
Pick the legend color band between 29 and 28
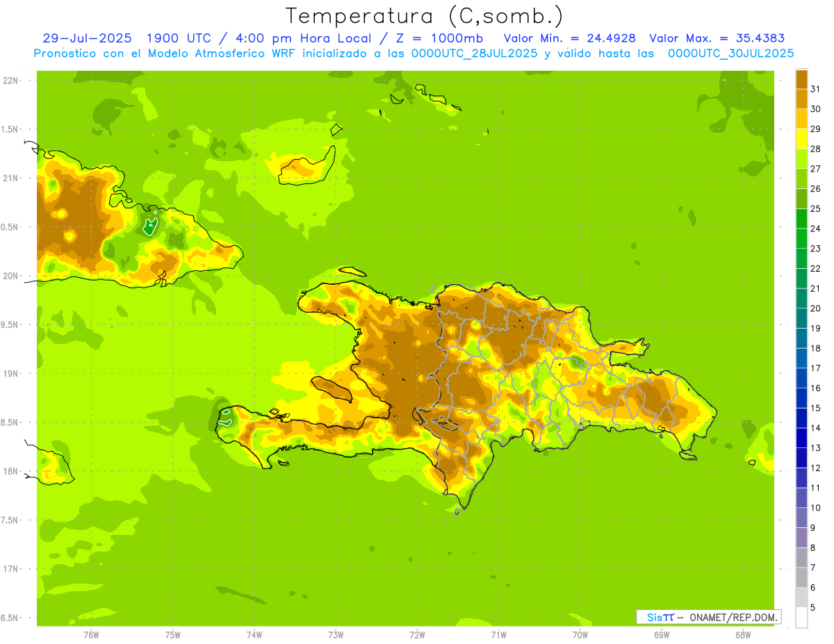[x=801, y=138]
